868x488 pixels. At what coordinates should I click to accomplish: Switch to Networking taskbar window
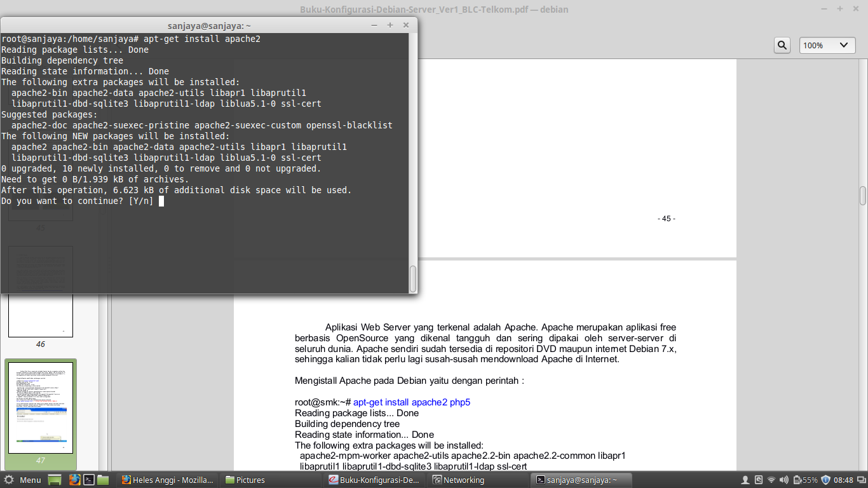479,480
